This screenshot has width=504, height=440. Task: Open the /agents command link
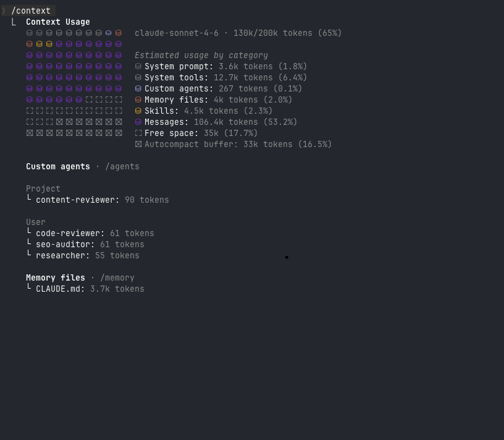pos(122,167)
